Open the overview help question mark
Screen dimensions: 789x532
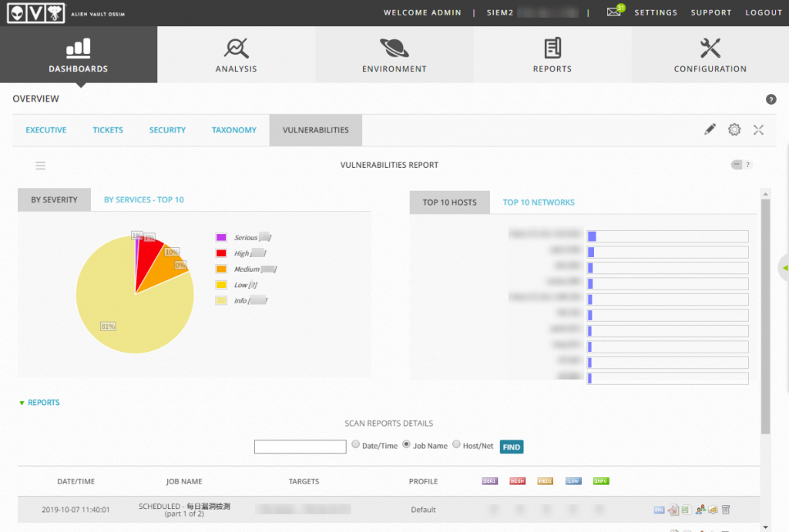pyautogui.click(x=771, y=99)
